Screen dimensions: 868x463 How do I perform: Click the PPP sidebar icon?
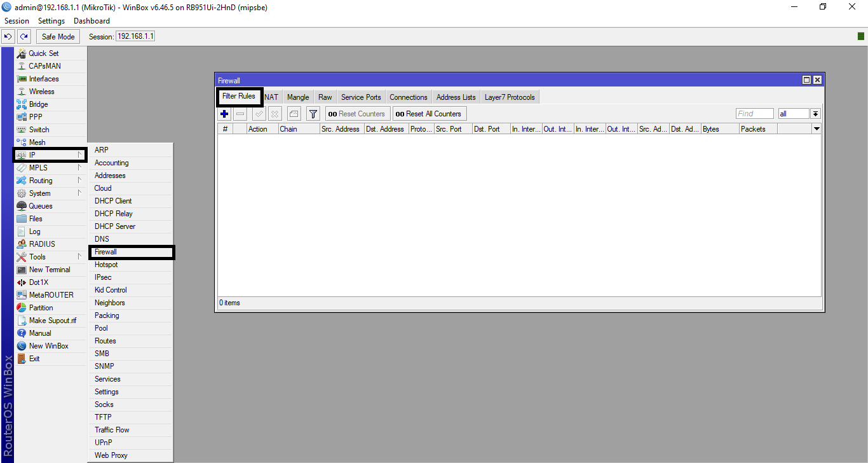[x=22, y=117]
